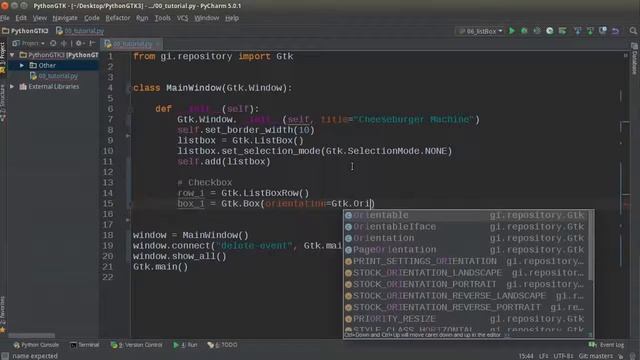
Task: Toggle tool window bars at bottom-left corner
Action: [5, 356]
